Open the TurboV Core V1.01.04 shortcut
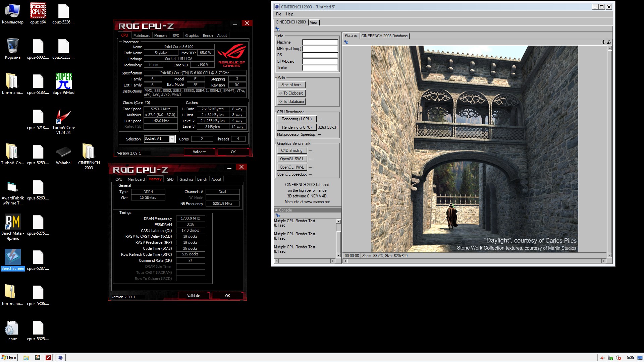This screenshot has width=644, height=362. pyautogui.click(x=63, y=121)
